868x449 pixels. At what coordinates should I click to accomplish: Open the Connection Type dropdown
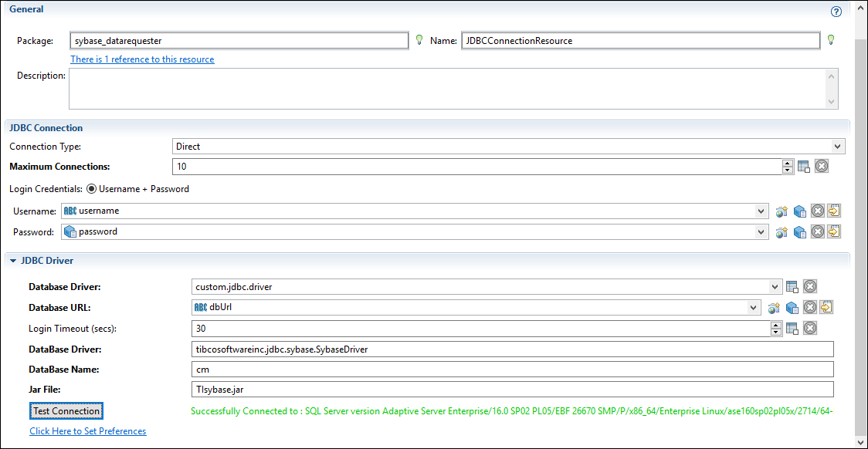838,146
